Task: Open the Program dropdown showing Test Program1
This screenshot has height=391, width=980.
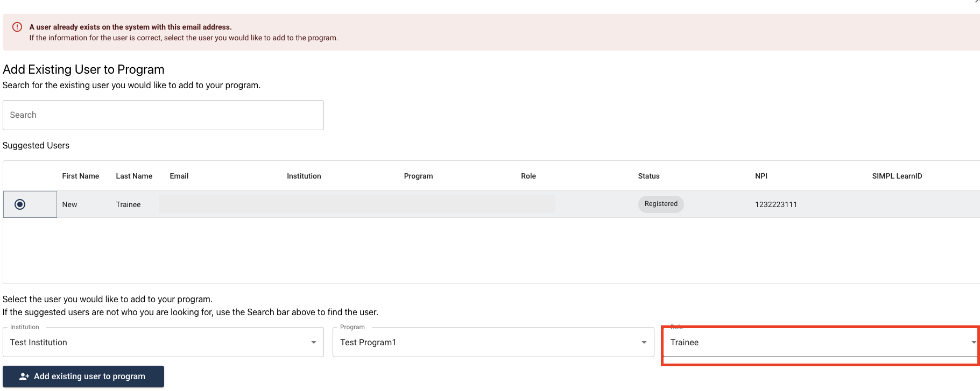Action: [493, 342]
